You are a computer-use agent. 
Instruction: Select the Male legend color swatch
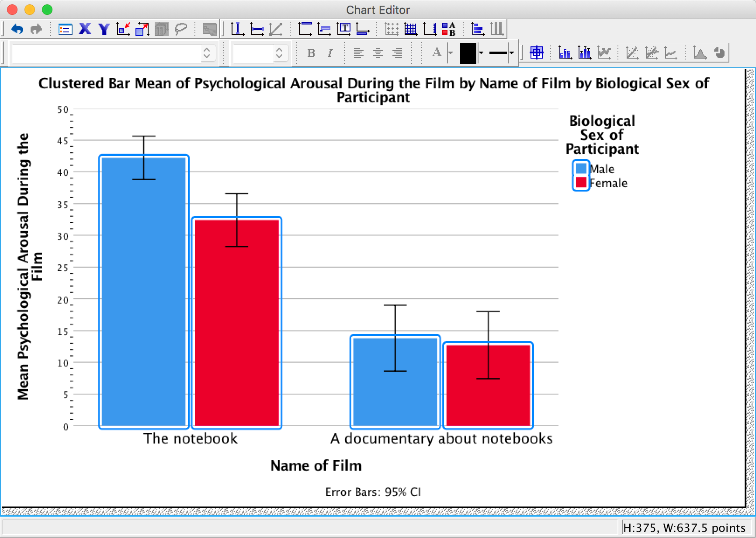point(581,168)
